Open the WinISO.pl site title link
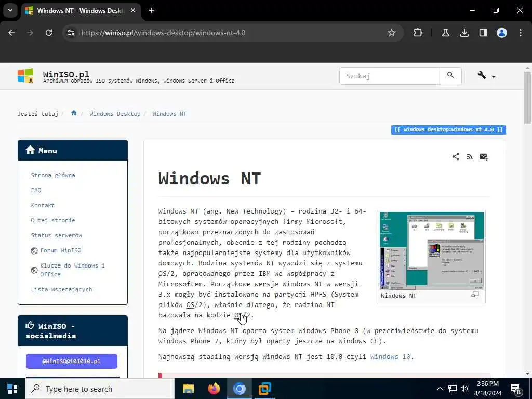Image resolution: width=532 pixels, height=399 pixels. click(66, 74)
